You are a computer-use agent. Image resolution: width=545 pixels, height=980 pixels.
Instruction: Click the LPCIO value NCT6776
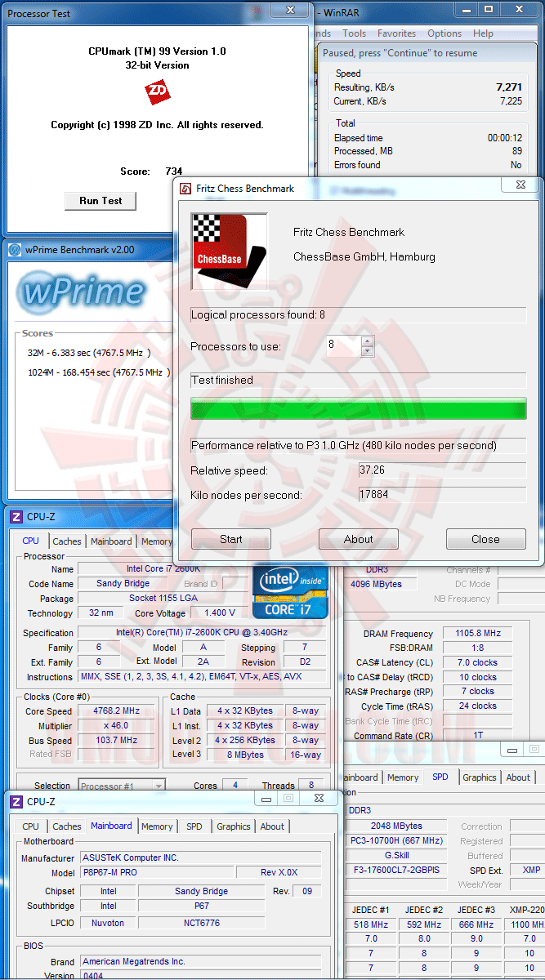(202, 923)
